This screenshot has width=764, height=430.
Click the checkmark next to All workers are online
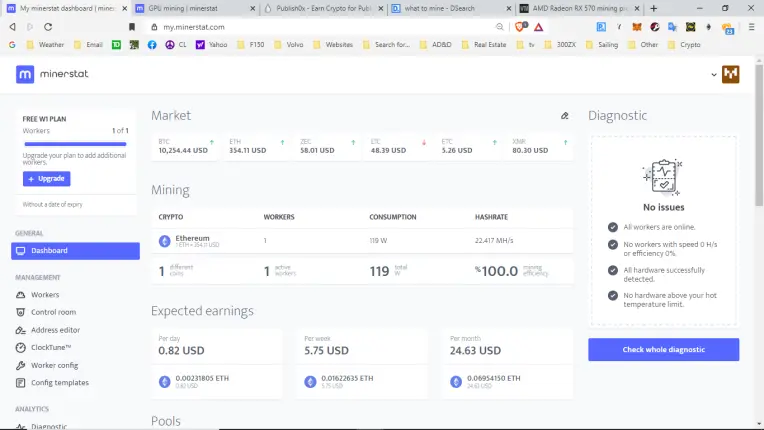coord(613,227)
